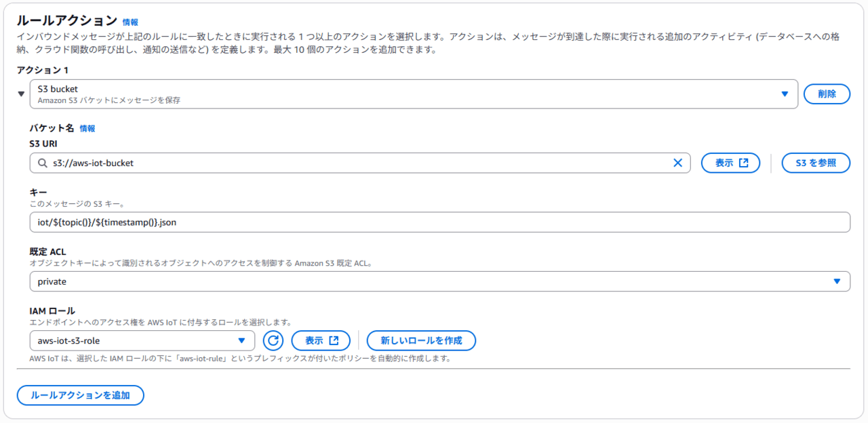Click into the キー input field
The image size is (868, 423).
[439, 222]
